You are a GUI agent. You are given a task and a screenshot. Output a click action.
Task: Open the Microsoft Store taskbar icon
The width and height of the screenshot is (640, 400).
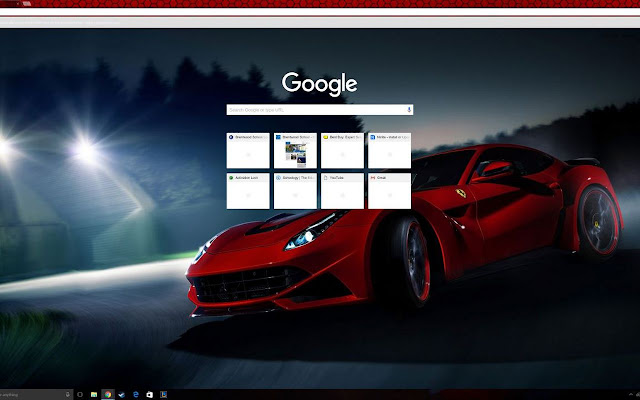149,395
